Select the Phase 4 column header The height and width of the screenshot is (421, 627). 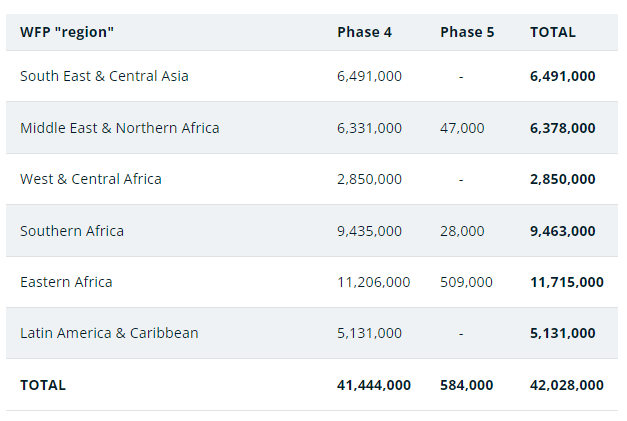[364, 32]
